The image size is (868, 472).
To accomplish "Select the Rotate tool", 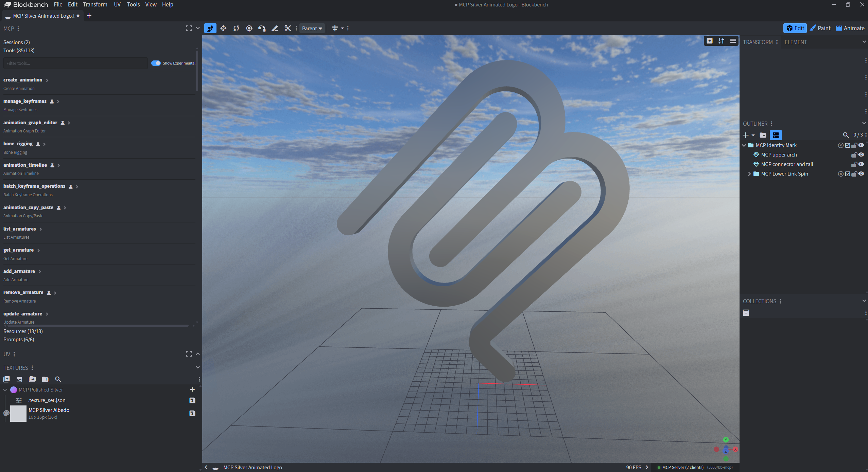I will [x=236, y=28].
